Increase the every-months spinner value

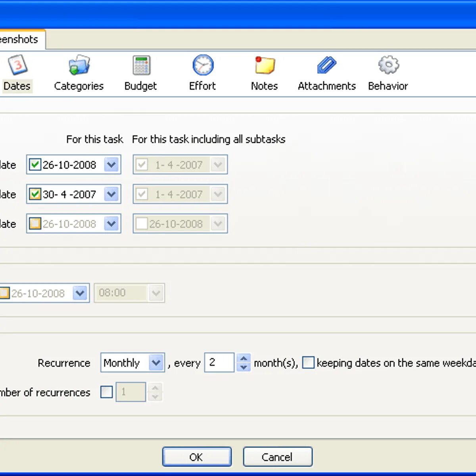tap(244, 358)
